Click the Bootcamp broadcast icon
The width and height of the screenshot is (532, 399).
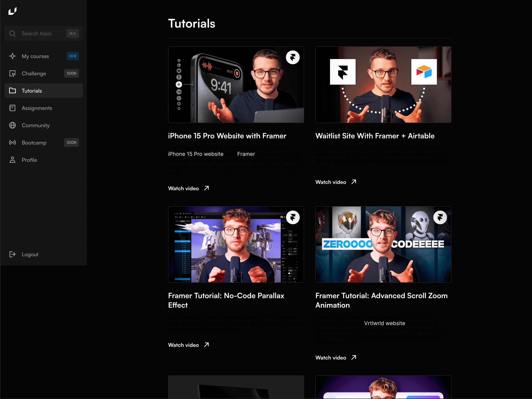coord(12,143)
